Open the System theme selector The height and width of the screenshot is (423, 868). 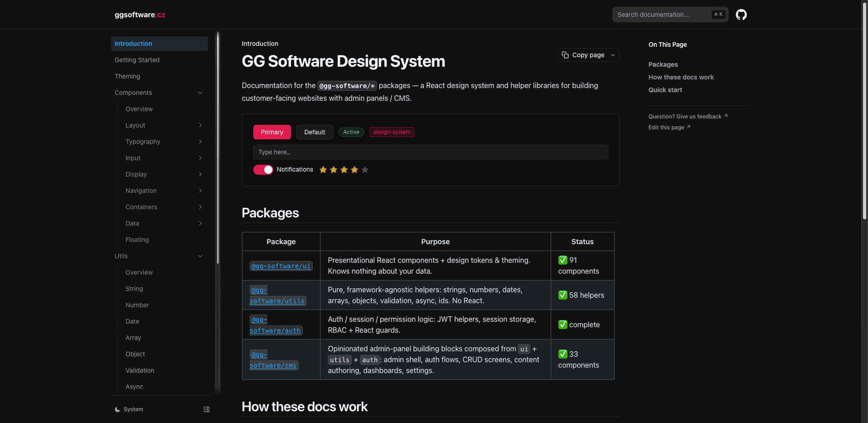129,409
